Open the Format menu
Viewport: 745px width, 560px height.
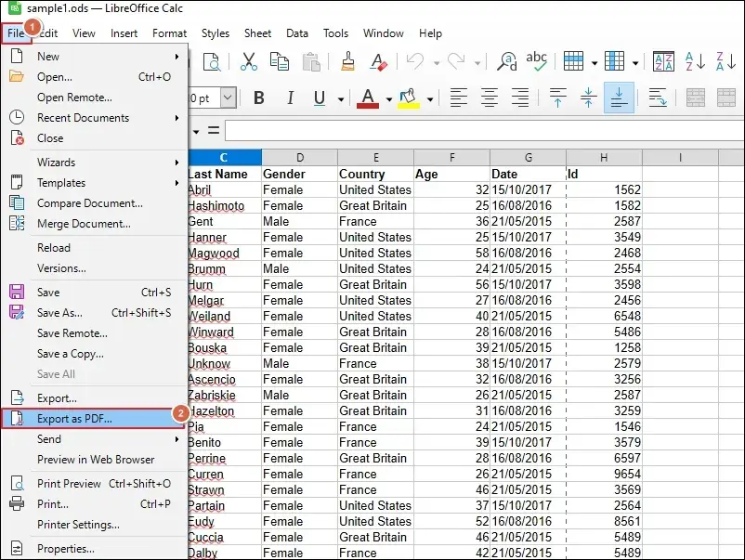tap(169, 33)
